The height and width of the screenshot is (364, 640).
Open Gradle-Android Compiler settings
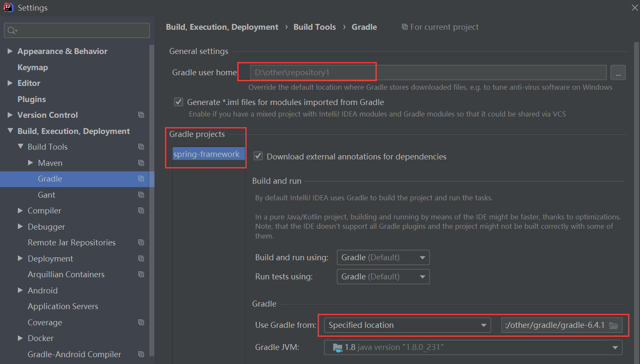click(74, 354)
